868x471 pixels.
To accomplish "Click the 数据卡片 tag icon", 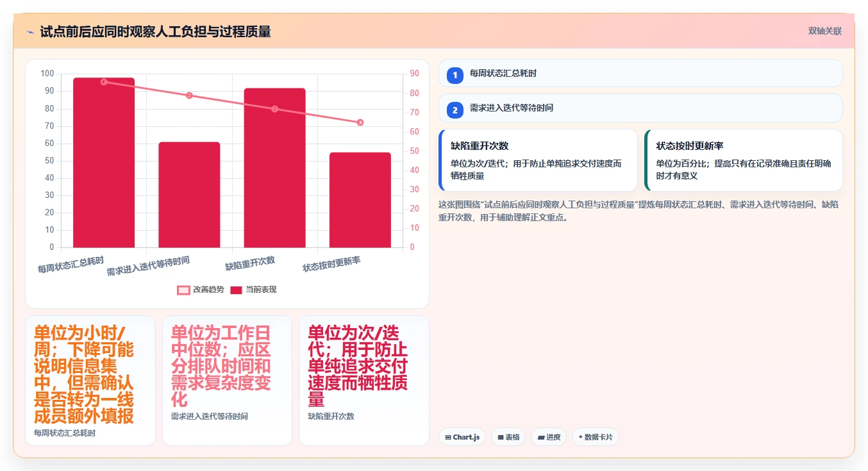I will tap(580, 437).
